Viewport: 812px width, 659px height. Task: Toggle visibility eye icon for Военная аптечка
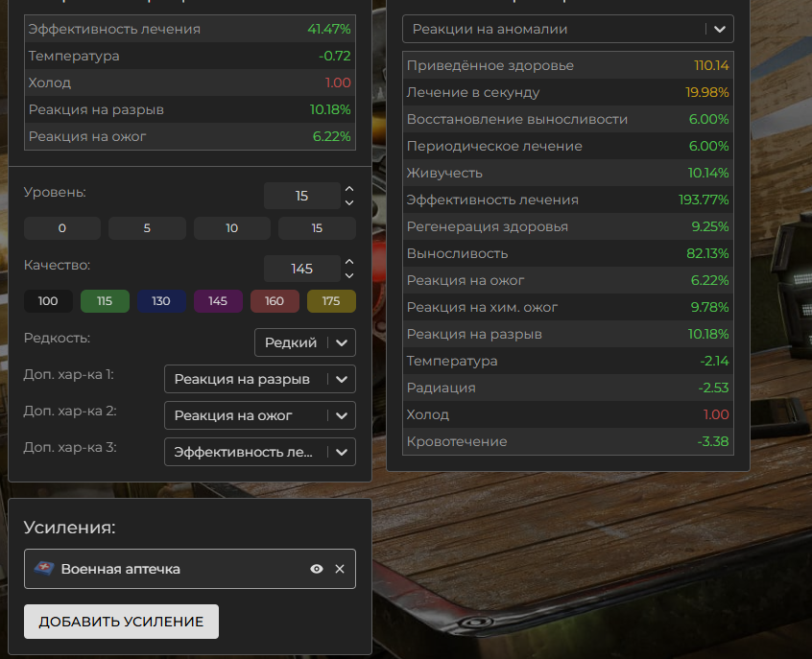tap(317, 569)
